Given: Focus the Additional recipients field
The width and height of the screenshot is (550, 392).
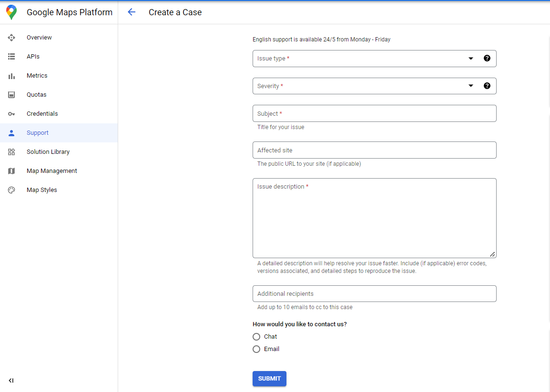Looking at the screenshot, I should 374,293.
